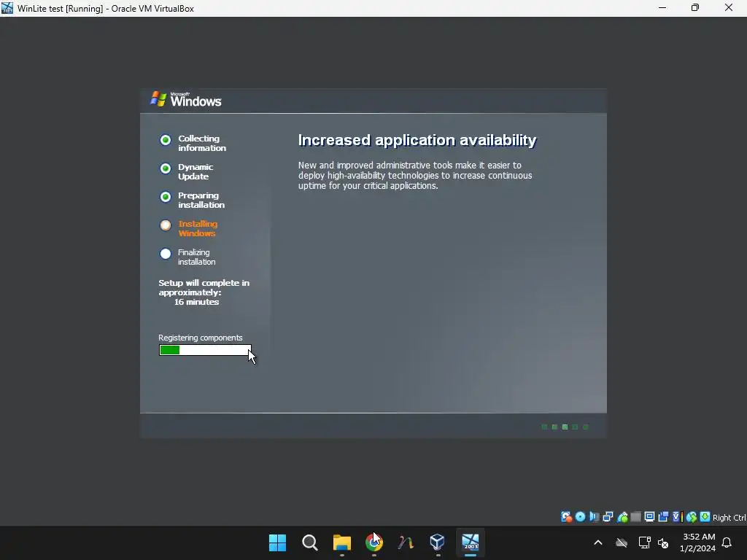This screenshot has height=560, width=747.
Task: Click the keyboard capture green arrow icon
Action: [x=705, y=517]
